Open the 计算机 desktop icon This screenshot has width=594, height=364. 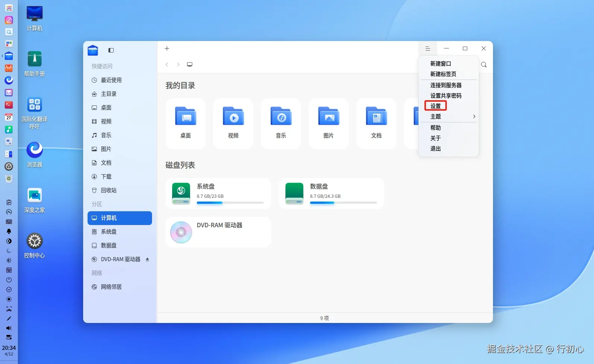point(34,18)
